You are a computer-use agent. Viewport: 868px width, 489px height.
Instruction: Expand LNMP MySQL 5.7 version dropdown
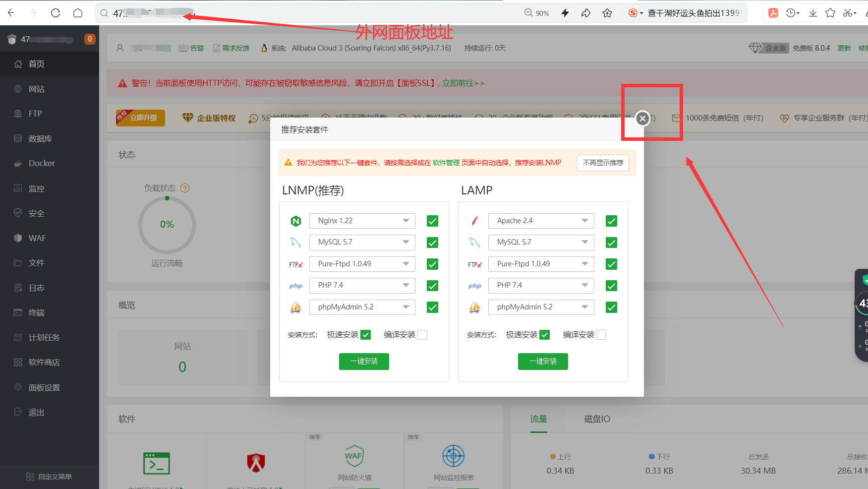point(362,242)
